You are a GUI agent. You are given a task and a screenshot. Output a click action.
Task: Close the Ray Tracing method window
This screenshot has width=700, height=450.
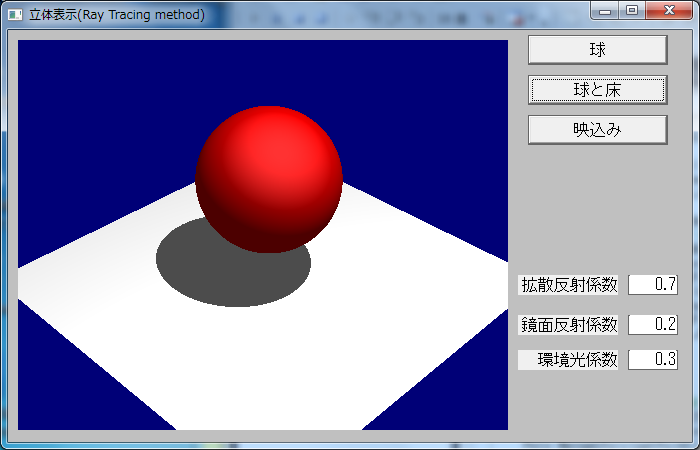coord(668,11)
